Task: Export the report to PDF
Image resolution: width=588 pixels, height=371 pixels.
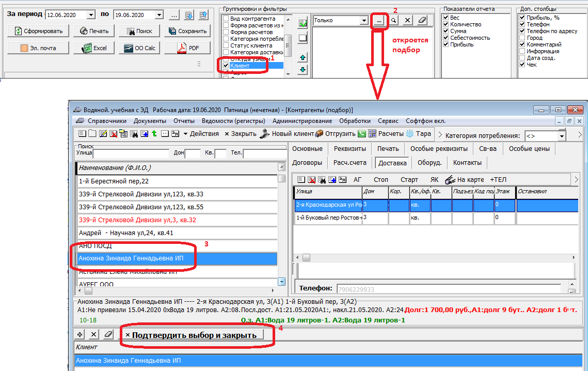Action: pyautogui.click(x=187, y=48)
